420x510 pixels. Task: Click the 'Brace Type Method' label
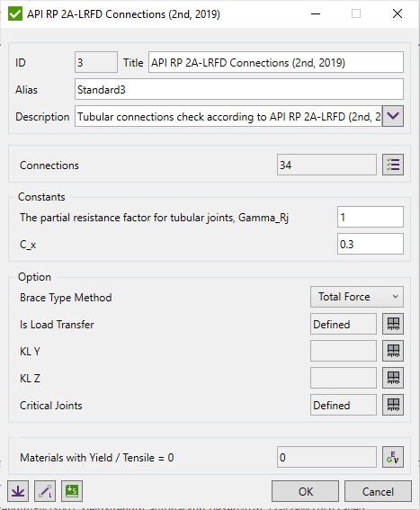[x=66, y=298]
